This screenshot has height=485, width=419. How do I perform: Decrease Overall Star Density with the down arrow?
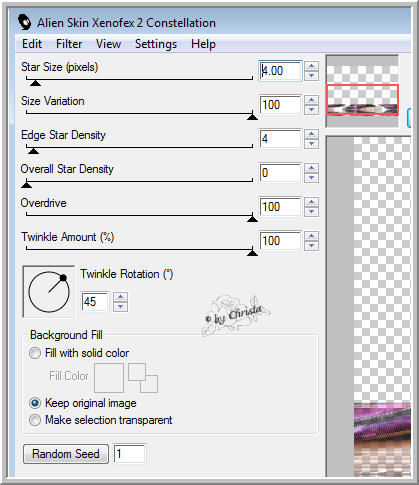click(311, 177)
